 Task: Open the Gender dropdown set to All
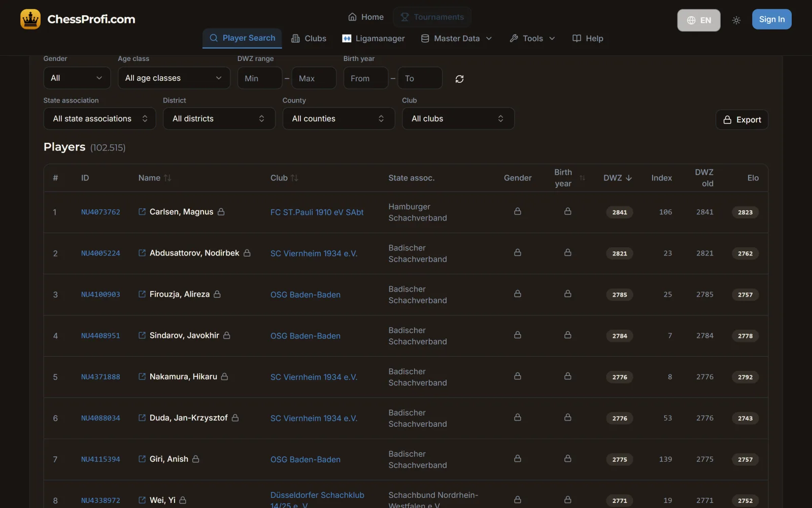[77, 78]
